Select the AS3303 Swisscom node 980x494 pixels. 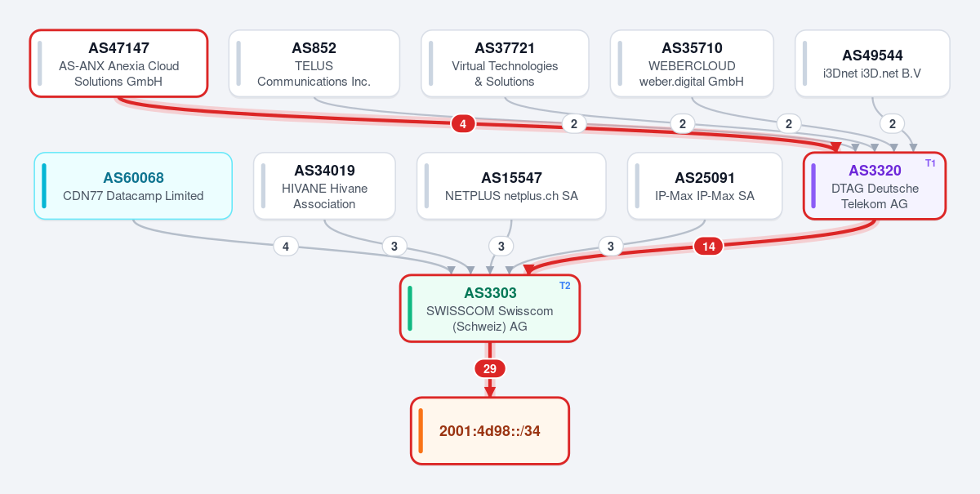coord(490,309)
